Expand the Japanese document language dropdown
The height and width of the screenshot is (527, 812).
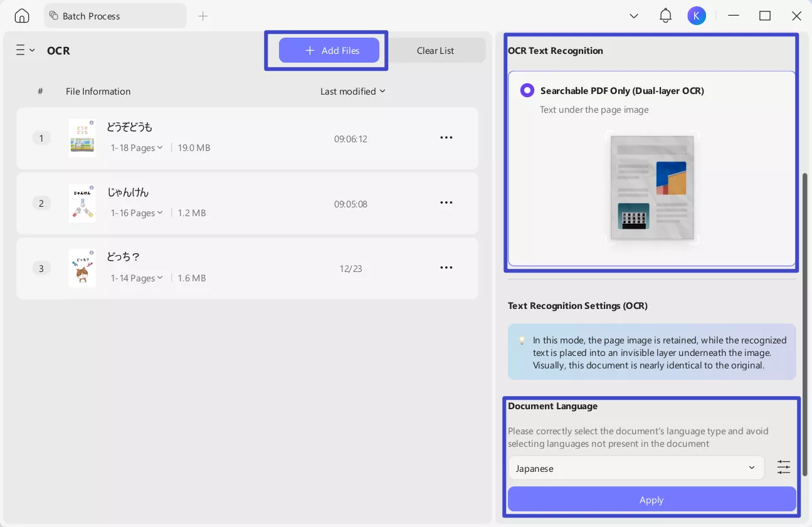click(635, 468)
